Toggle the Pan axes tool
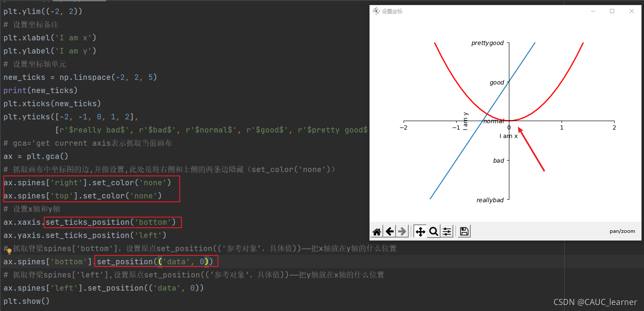Viewport: 644px width, 311px height. [x=420, y=232]
